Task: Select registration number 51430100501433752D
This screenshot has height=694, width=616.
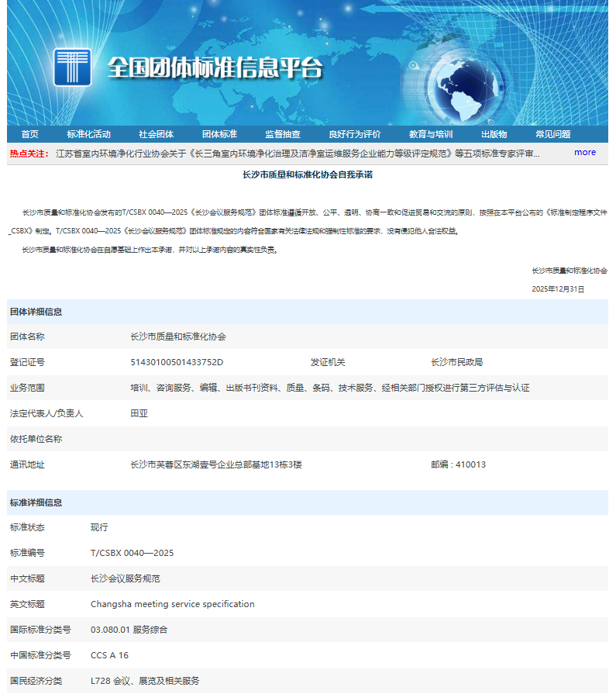Action: pos(177,362)
